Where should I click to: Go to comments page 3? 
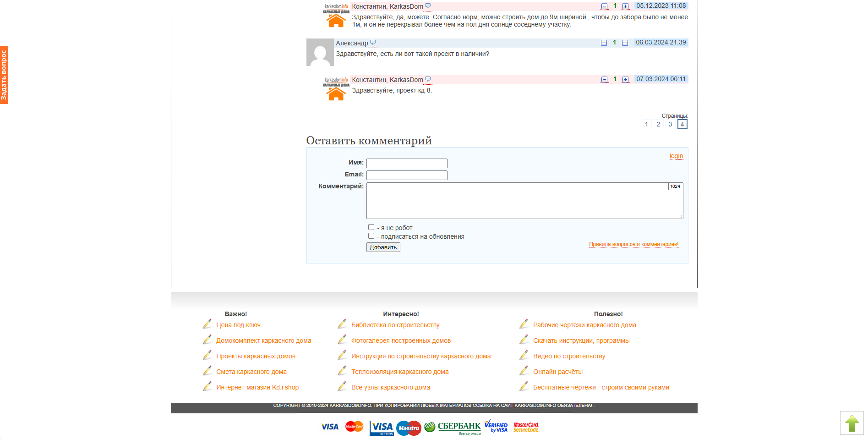670,124
